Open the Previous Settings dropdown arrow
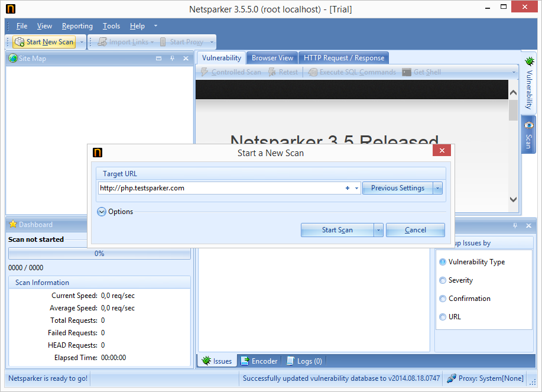This screenshot has height=392, width=542. tap(437, 188)
